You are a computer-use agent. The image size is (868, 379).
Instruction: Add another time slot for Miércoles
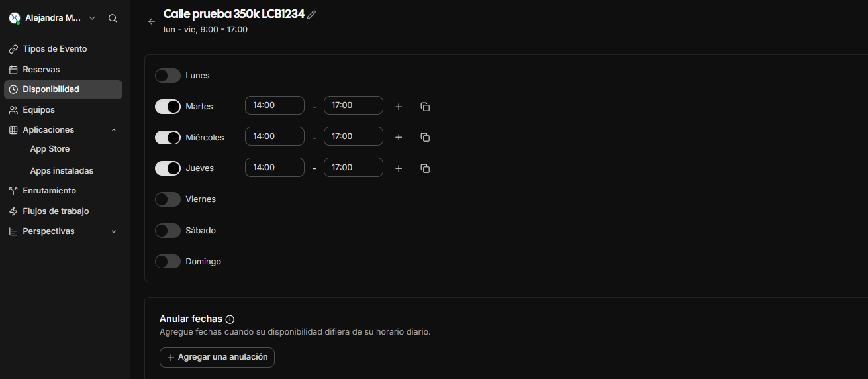[399, 137]
